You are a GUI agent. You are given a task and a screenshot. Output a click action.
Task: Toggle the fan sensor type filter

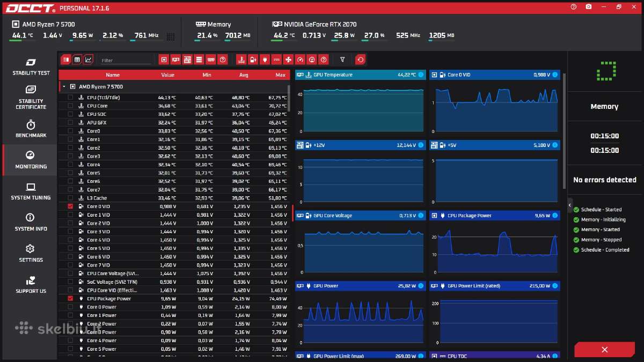point(288,60)
